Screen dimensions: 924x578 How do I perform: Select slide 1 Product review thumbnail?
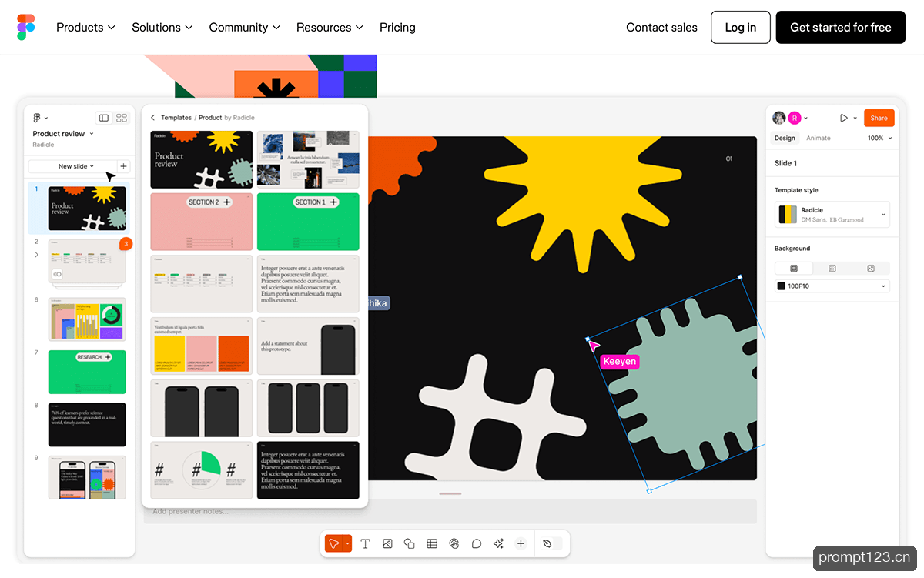click(86, 208)
